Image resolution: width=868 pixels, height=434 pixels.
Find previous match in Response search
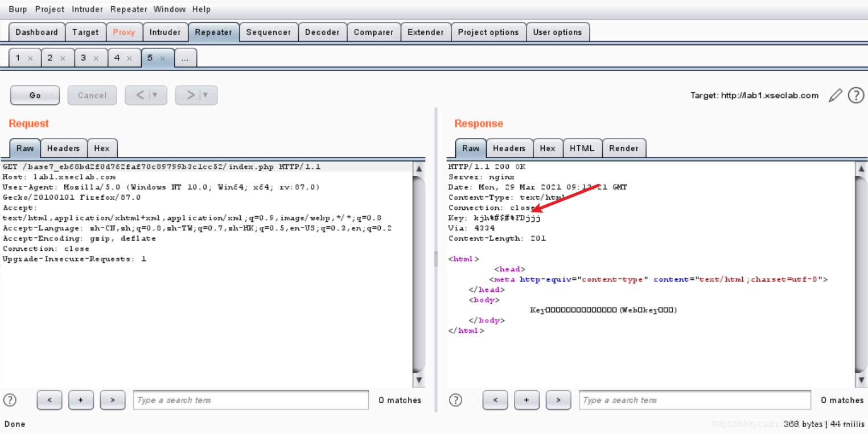[x=495, y=400]
